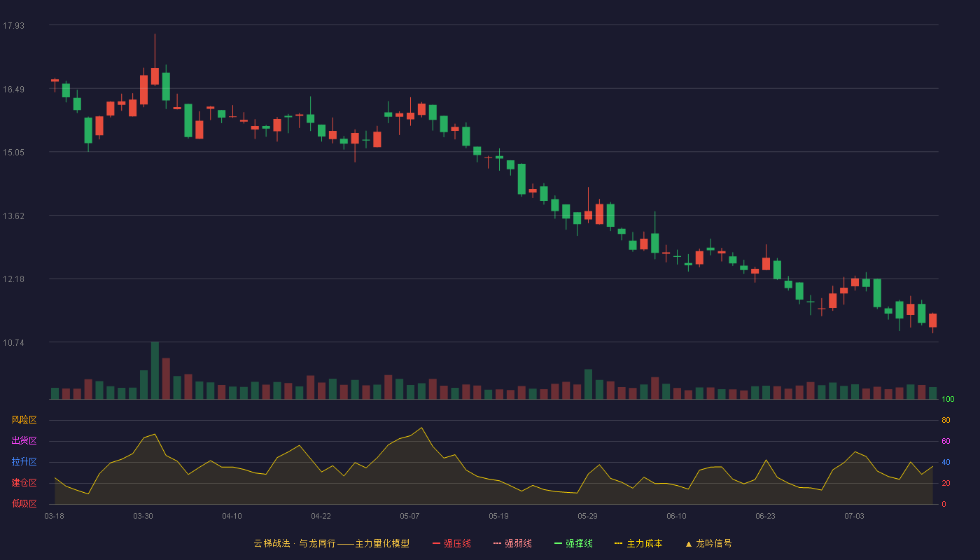Click the blue 40 indicator axis value

click(946, 462)
